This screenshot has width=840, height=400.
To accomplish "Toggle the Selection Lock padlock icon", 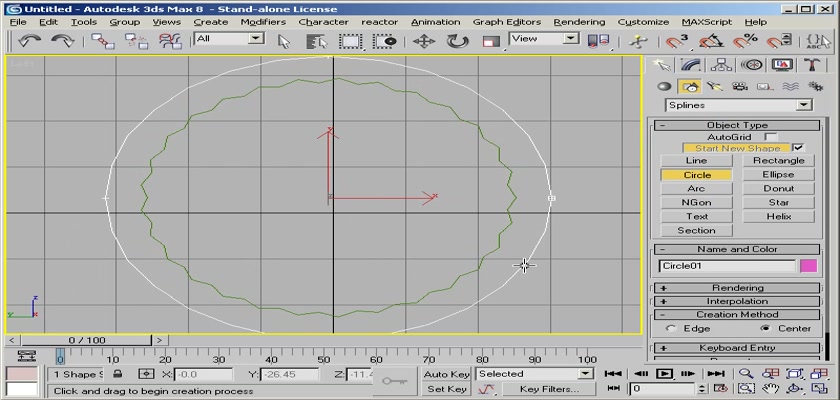I will click(x=118, y=374).
